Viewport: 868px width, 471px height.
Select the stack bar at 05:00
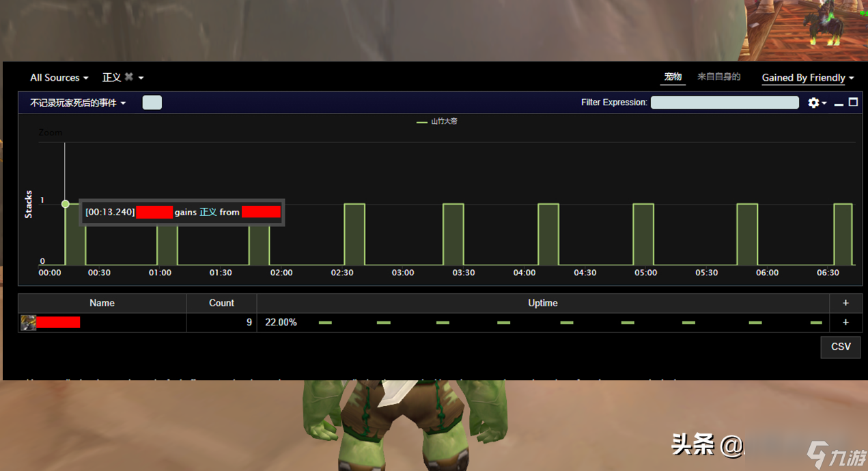[643, 234]
